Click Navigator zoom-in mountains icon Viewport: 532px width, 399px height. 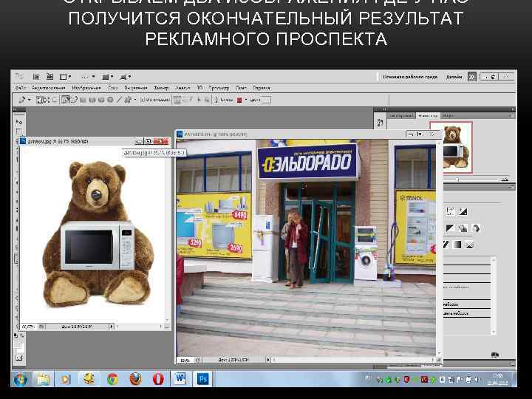click(x=505, y=179)
